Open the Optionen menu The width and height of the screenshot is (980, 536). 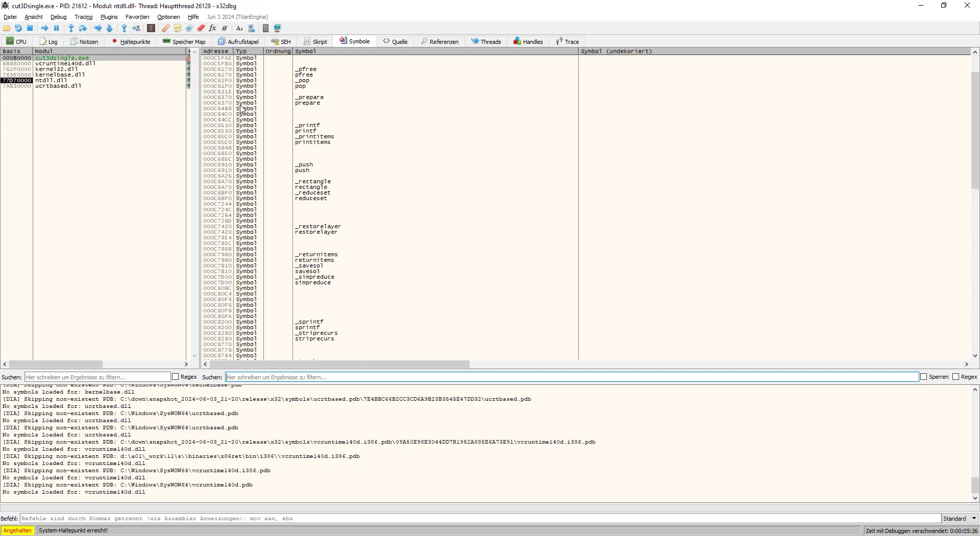pyautogui.click(x=168, y=17)
